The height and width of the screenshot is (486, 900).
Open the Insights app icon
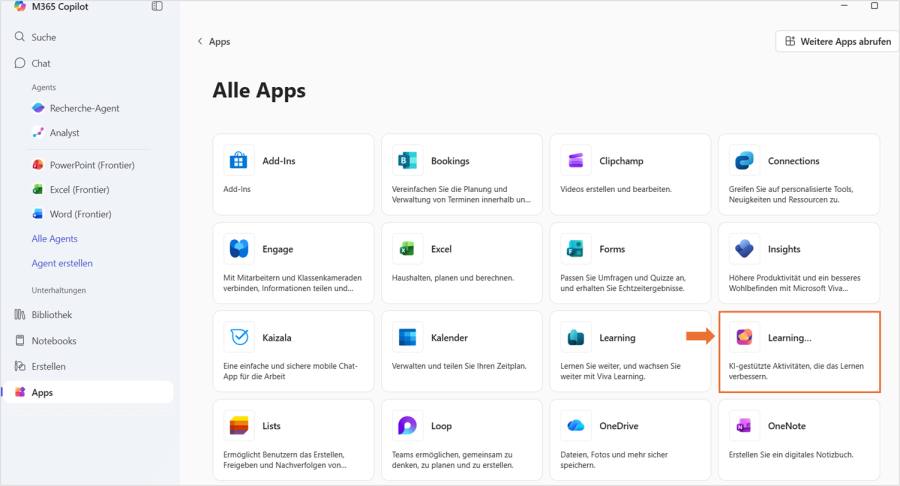(x=744, y=249)
